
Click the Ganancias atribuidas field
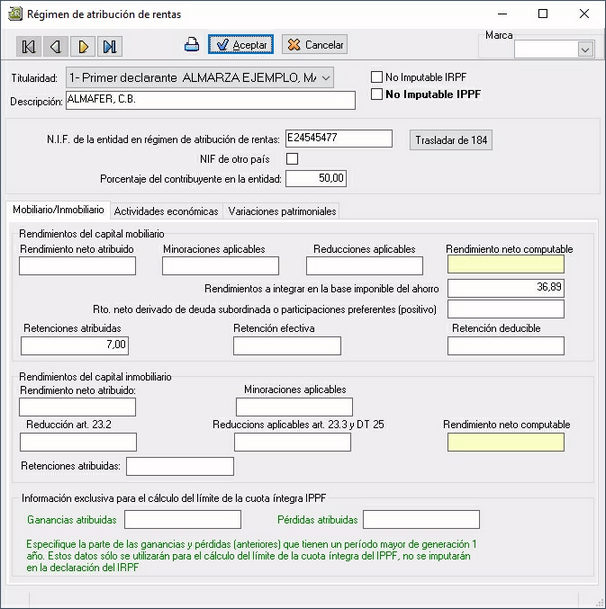pos(183,520)
